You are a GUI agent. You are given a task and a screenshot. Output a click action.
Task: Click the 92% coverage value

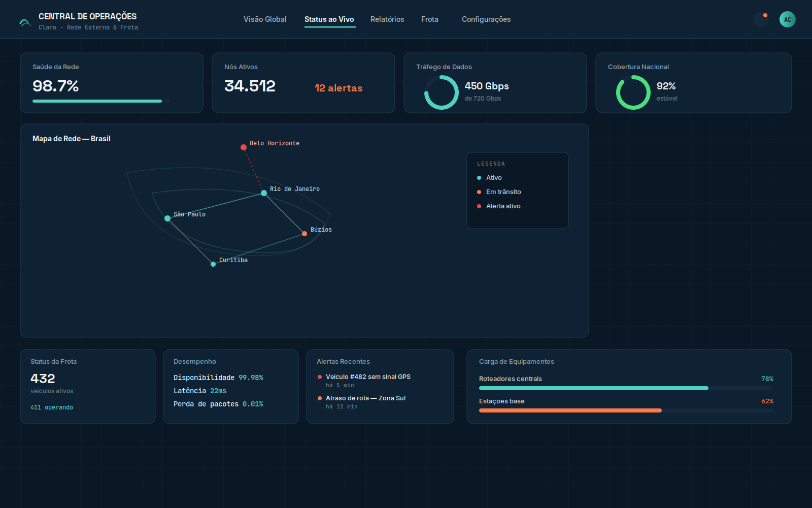click(x=666, y=86)
